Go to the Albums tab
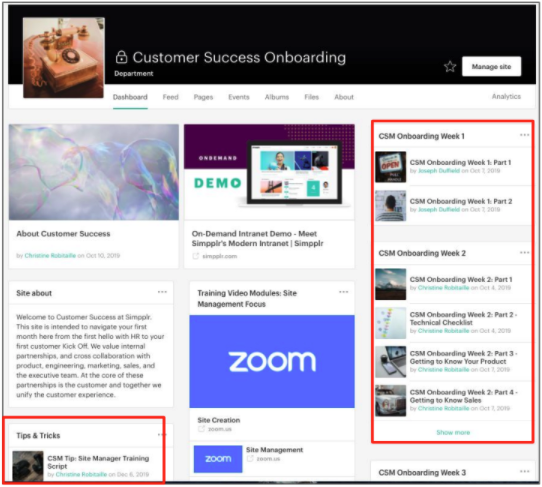 [277, 97]
